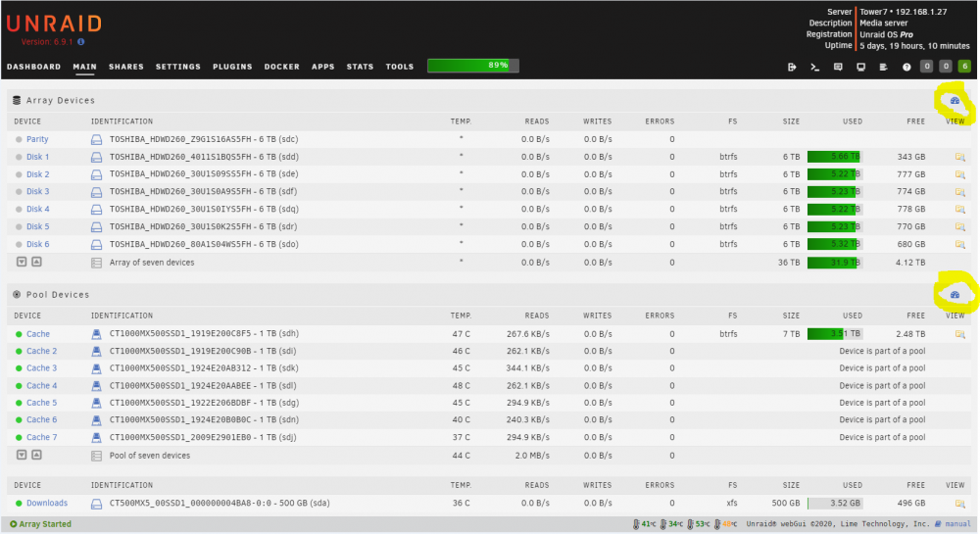The height and width of the screenshot is (534, 980).
Task: Open the PLUGINS tab
Action: (x=232, y=67)
